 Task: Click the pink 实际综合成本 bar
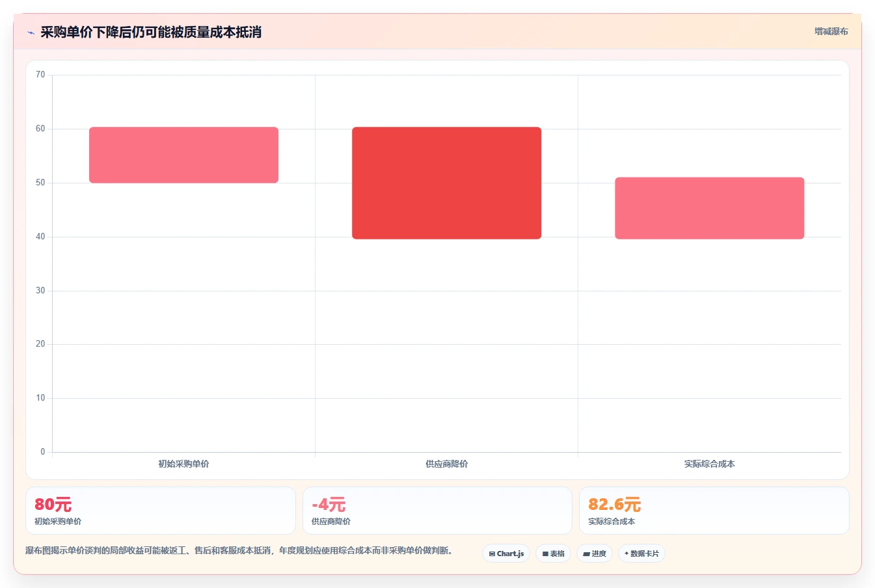tap(709, 208)
